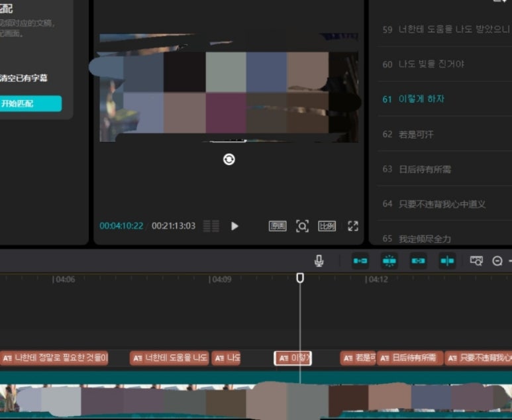The height and width of the screenshot is (420, 512).
Task: Enter fullscreen preview mode
Action: coord(353,226)
